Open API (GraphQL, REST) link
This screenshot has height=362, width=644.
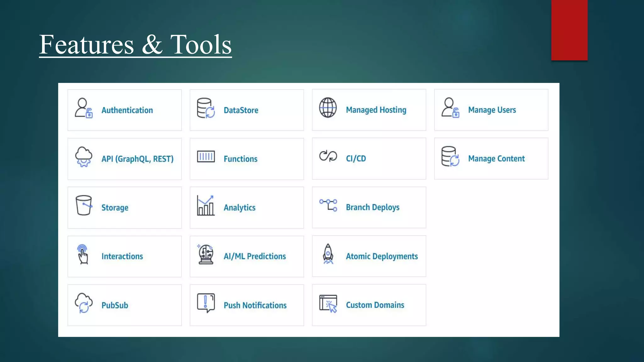coord(137,159)
